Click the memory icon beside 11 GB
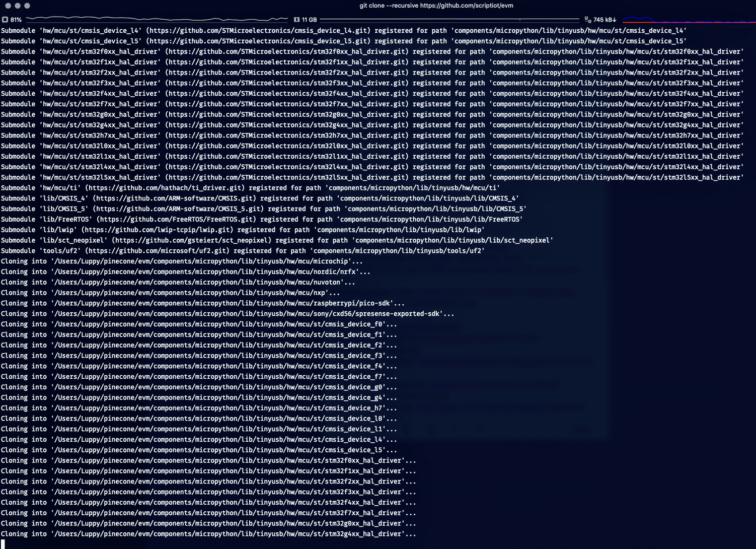The height and width of the screenshot is (549, 756). (x=296, y=20)
